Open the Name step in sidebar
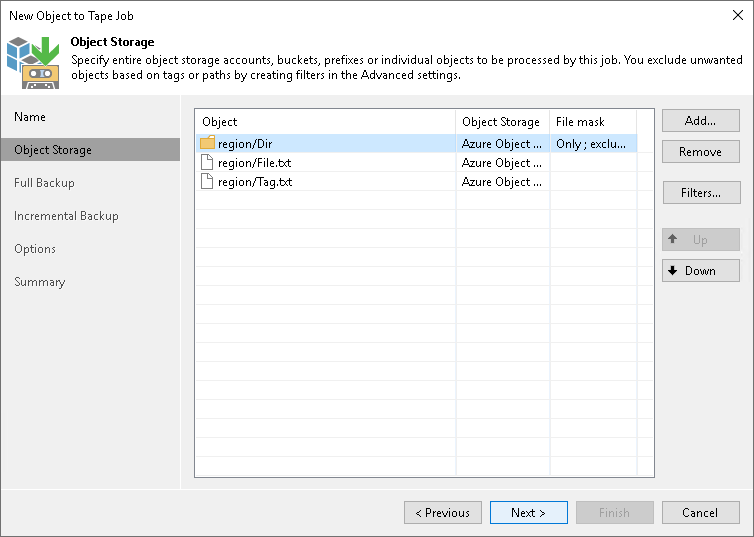 click(x=30, y=117)
